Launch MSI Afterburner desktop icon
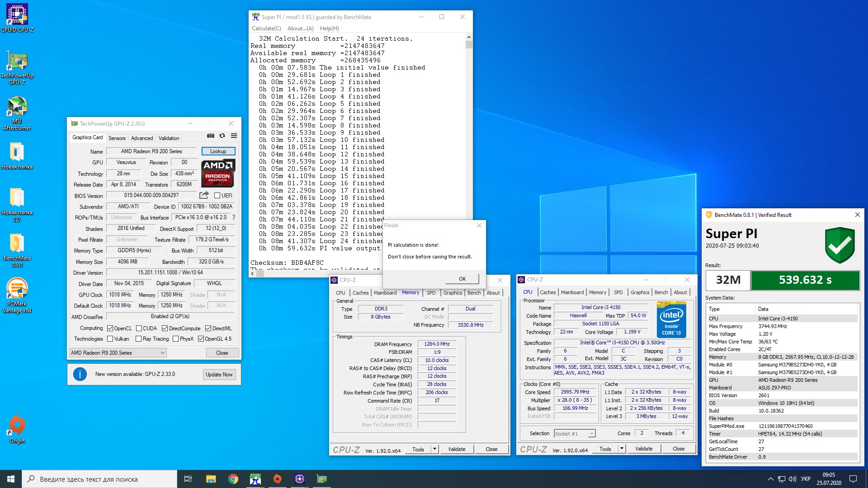Screen dimensions: 868x488 pos(17,113)
